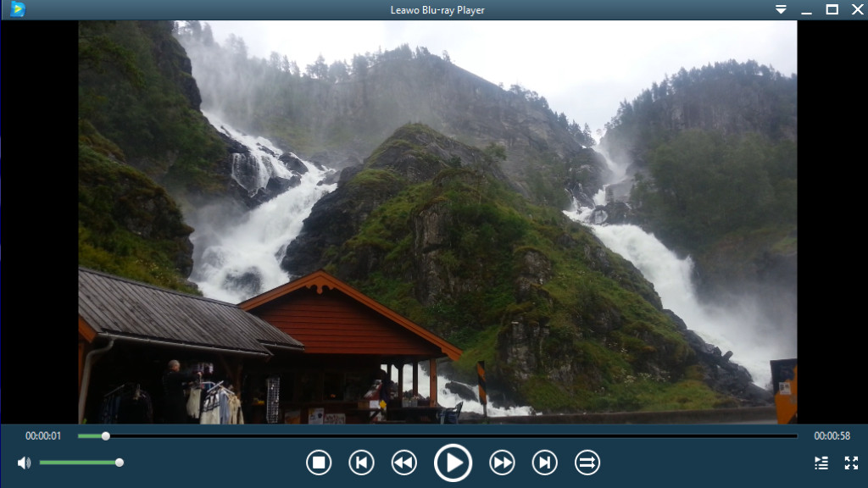Screen dimensions: 868x488
Task: Close the Leawo Blu-ray Player
Action: [x=857, y=9]
